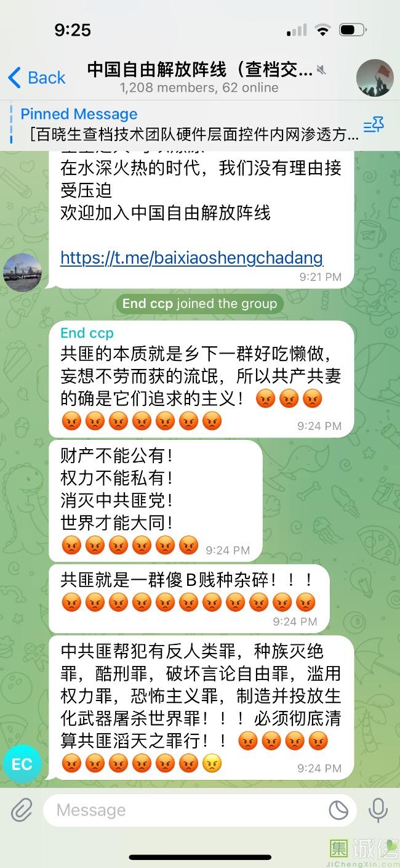The width and height of the screenshot is (400, 868).
Task: Tap the skyline profile avatar
Action: point(22,272)
